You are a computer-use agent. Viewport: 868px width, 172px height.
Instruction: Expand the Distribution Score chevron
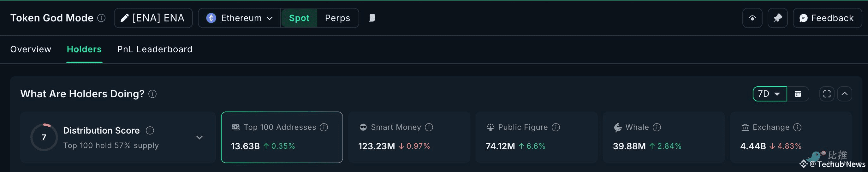coord(199,137)
